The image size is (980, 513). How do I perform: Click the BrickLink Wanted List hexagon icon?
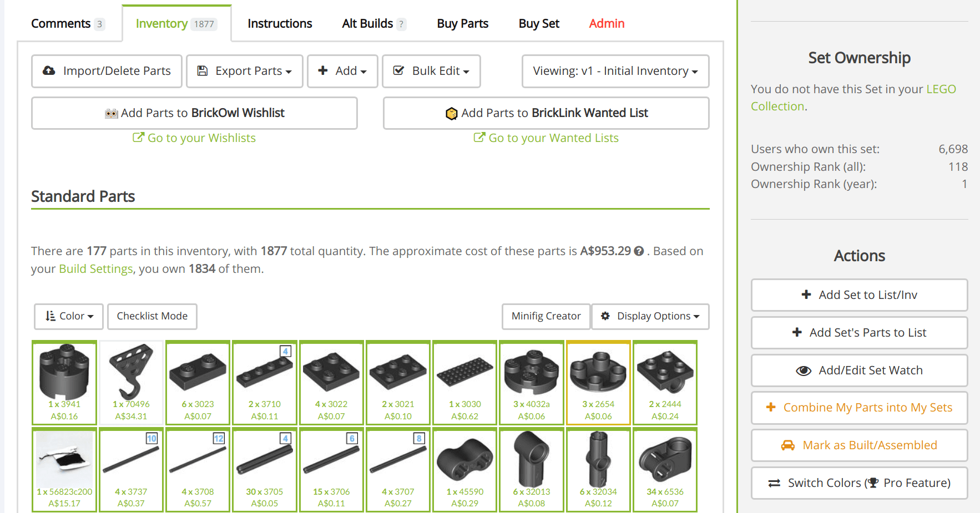452,114
